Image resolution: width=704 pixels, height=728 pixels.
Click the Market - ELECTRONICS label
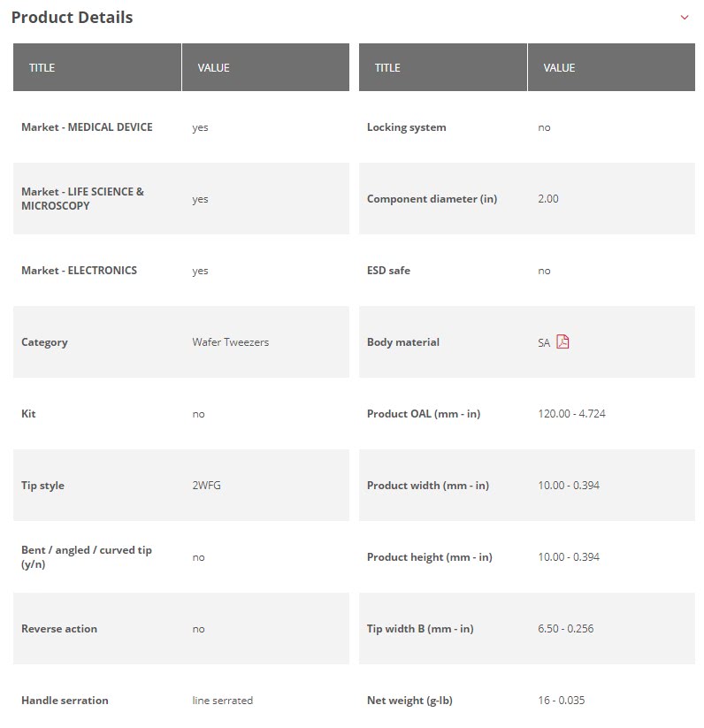[x=79, y=271]
